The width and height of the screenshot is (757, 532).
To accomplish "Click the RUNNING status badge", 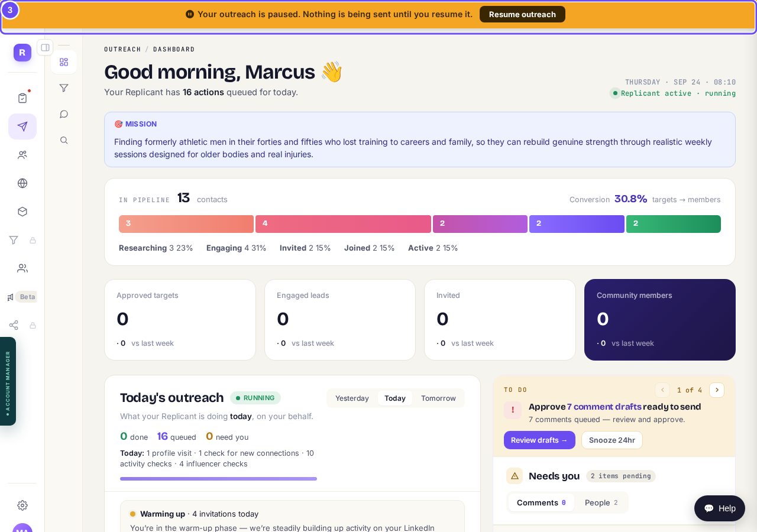I will click(x=255, y=398).
